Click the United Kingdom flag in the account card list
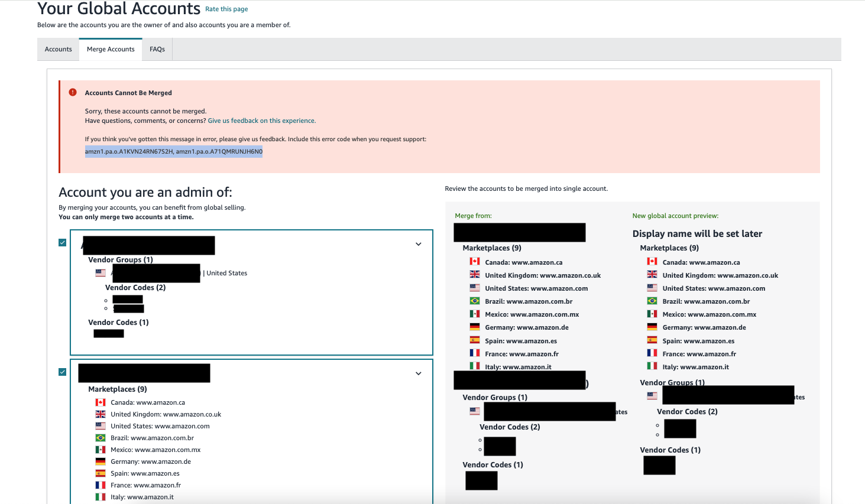Image resolution: width=865 pixels, height=504 pixels. 101,414
